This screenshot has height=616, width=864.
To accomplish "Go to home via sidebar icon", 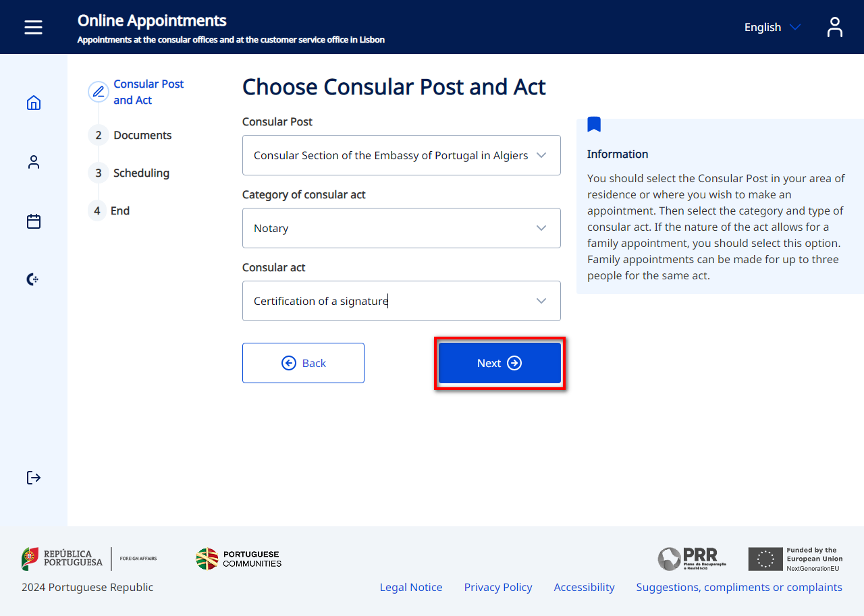I will [34, 103].
